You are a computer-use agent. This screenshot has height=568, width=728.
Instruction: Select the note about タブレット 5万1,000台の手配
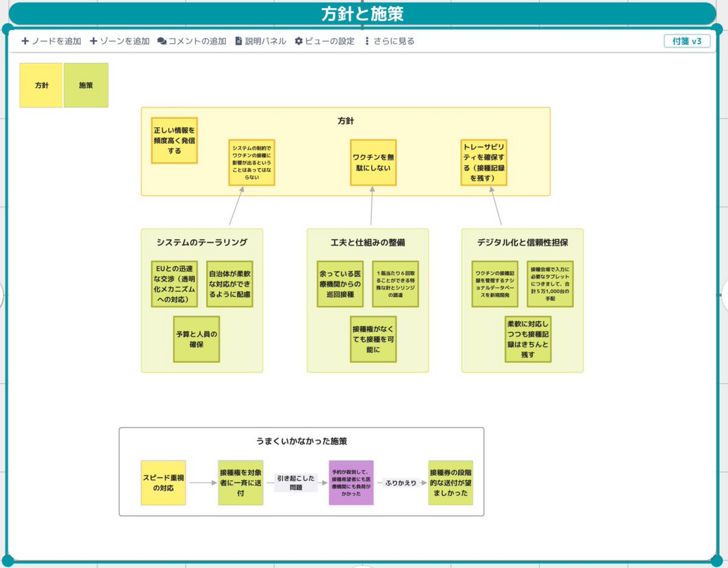click(550, 284)
